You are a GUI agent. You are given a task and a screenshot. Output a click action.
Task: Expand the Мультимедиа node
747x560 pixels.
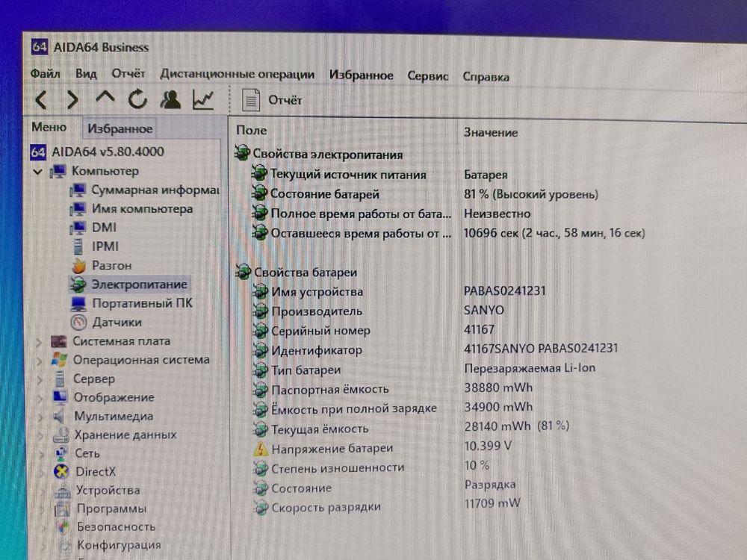click(x=41, y=417)
